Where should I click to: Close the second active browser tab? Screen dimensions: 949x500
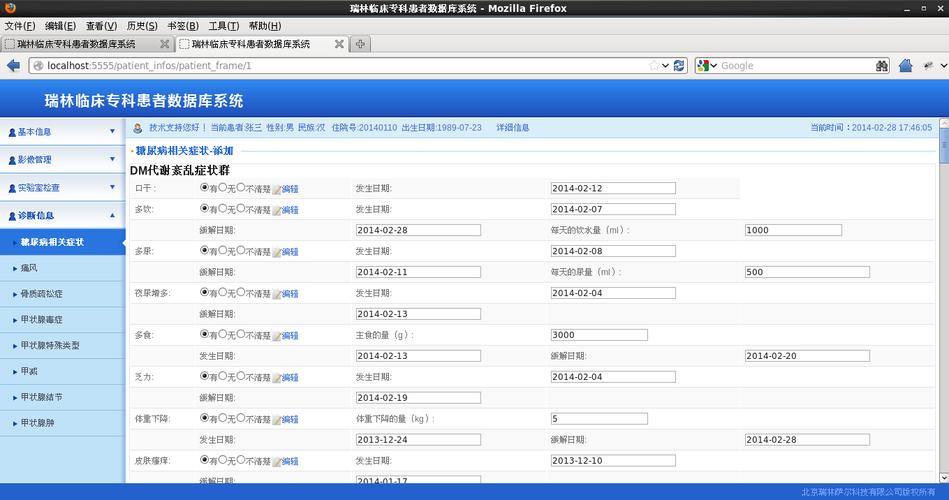point(339,44)
